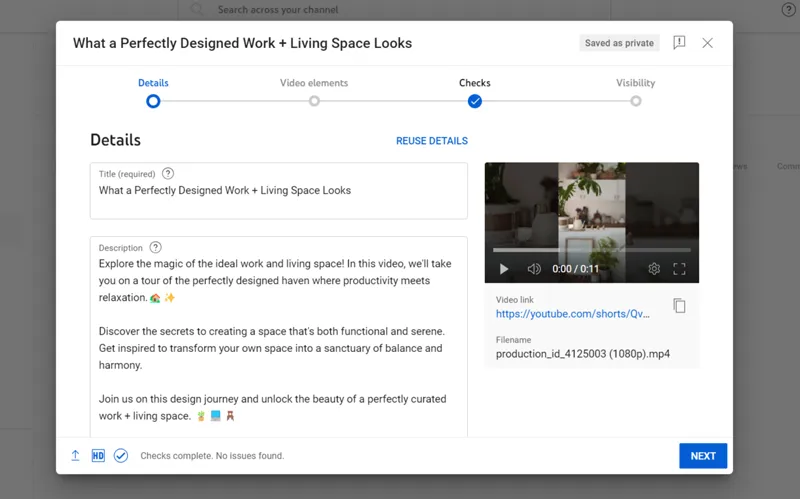Click the HD processing badge icon

point(98,456)
